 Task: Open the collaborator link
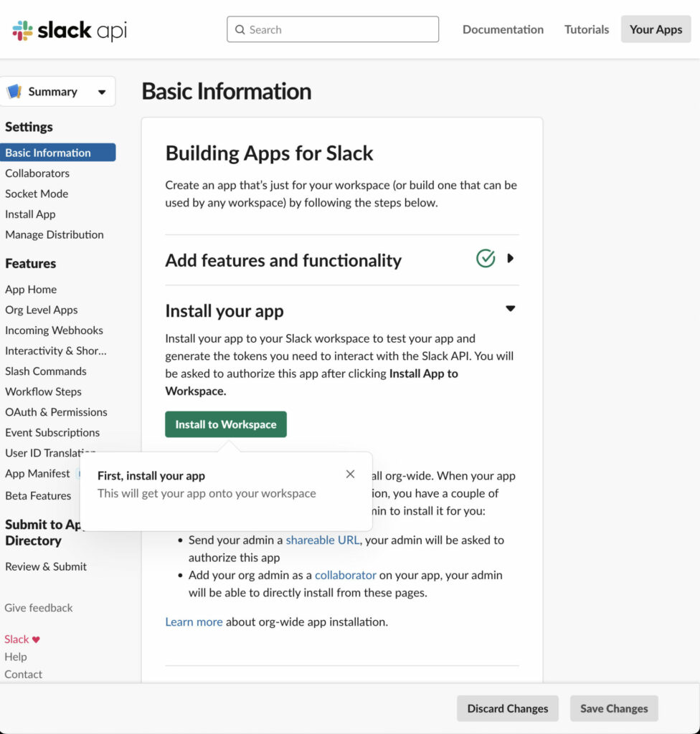point(345,575)
